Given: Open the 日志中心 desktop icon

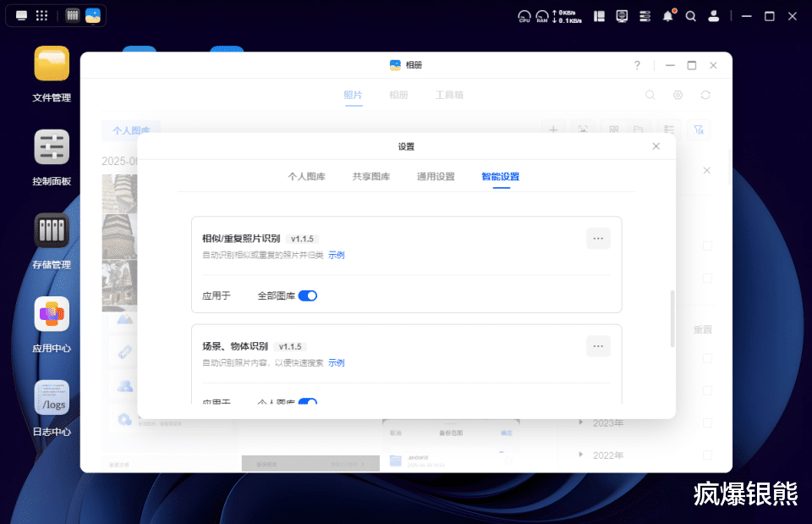Looking at the screenshot, I should coord(52,398).
